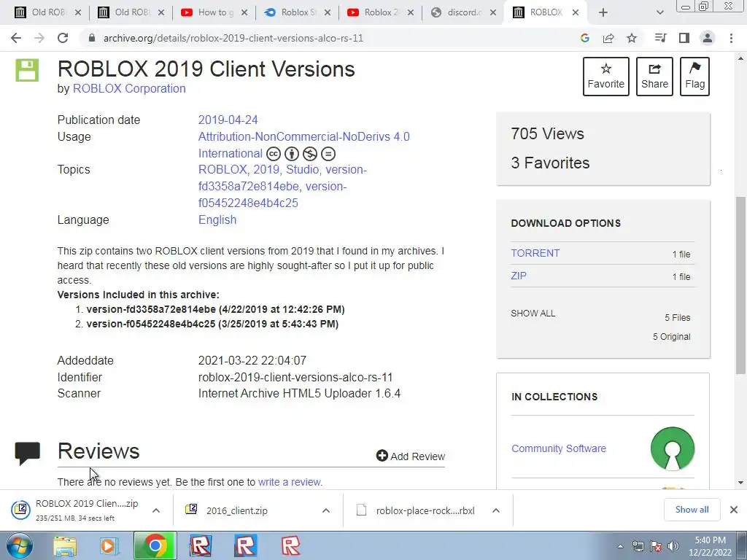Image resolution: width=747 pixels, height=560 pixels.
Task: Expand options for the 2016_client.zip download
Action: pyautogui.click(x=326, y=510)
